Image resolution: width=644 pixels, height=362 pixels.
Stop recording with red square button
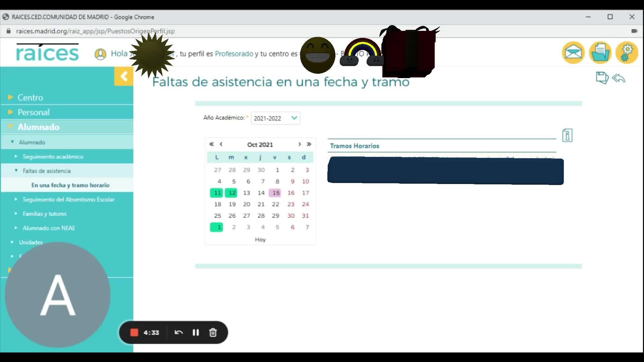coord(134,333)
